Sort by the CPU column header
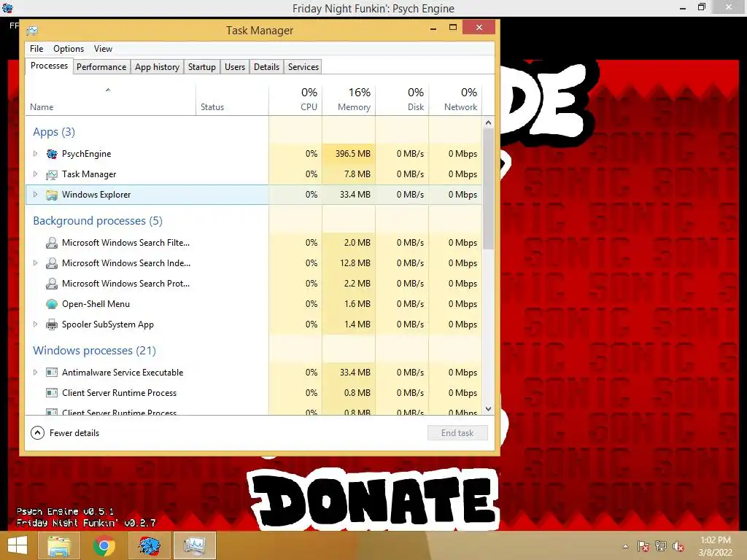Viewport: 747px width, 560px height. [x=295, y=100]
